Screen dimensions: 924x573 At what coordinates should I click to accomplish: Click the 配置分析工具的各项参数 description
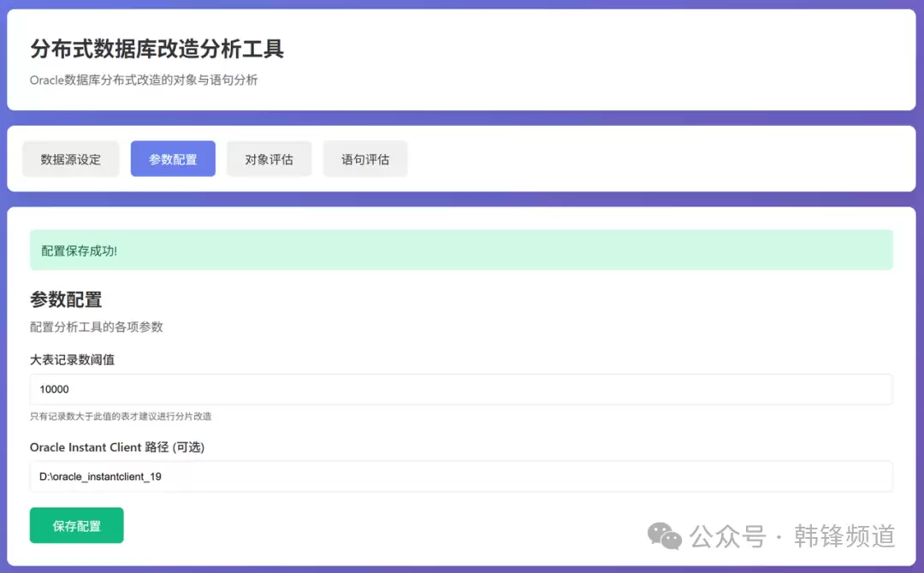[96, 327]
